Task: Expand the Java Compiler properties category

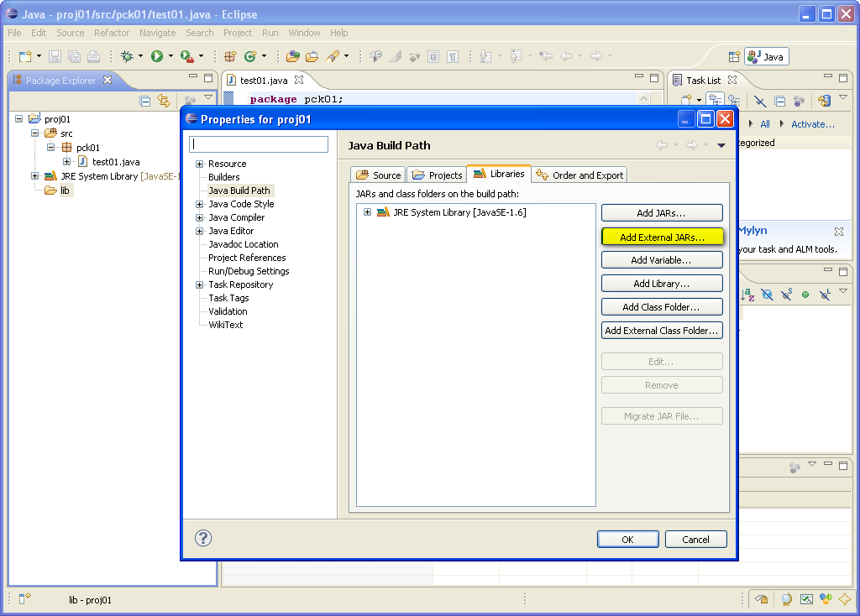Action: tap(200, 217)
